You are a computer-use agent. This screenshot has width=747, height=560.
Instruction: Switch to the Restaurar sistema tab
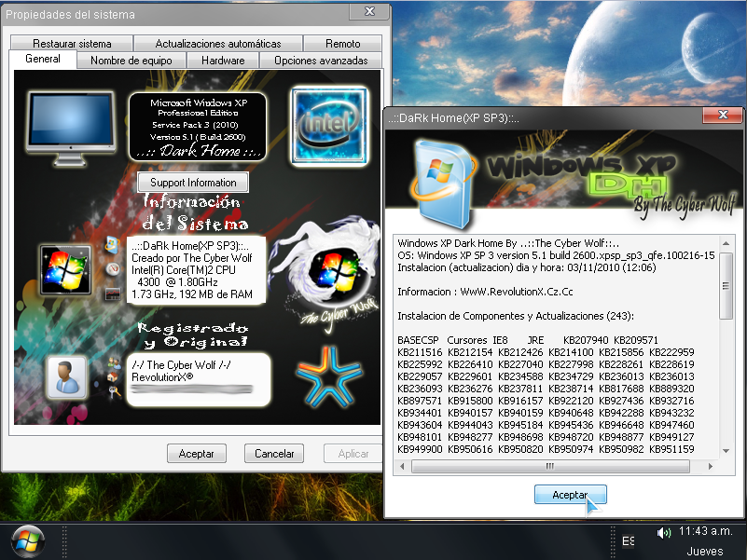coord(72,44)
